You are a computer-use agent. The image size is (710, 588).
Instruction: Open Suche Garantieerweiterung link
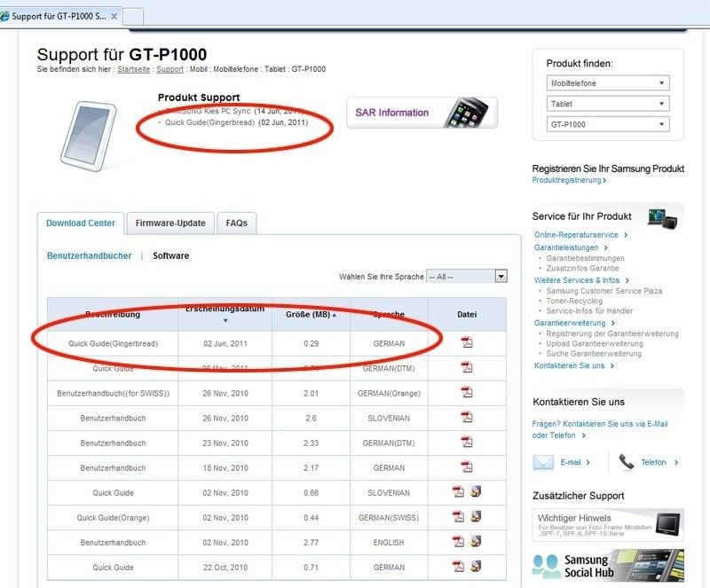pyautogui.click(x=594, y=354)
